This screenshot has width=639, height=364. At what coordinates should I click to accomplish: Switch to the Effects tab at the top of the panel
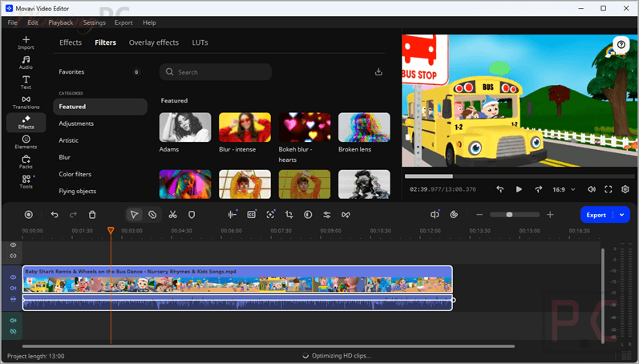pos(71,42)
